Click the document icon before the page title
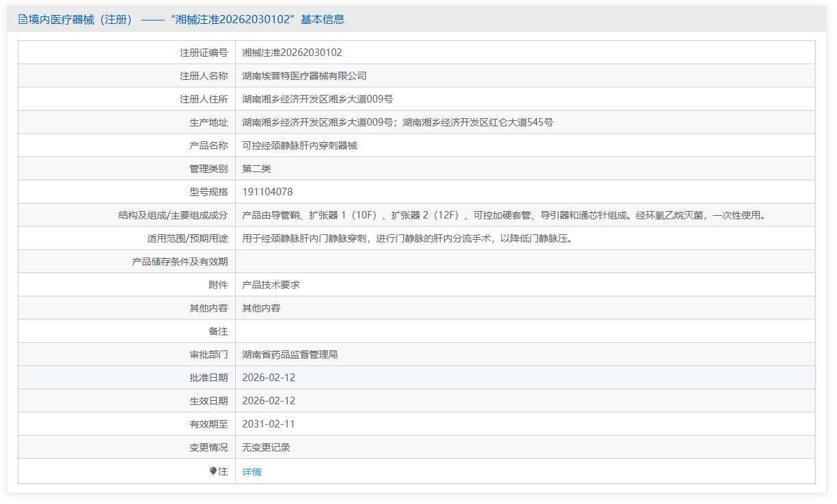This screenshot has height=504, width=837. [x=23, y=19]
